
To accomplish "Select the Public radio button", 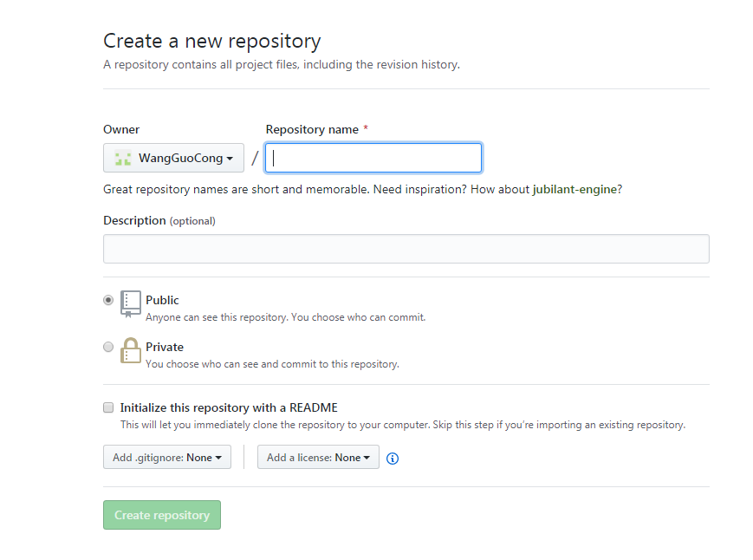I will [x=108, y=300].
